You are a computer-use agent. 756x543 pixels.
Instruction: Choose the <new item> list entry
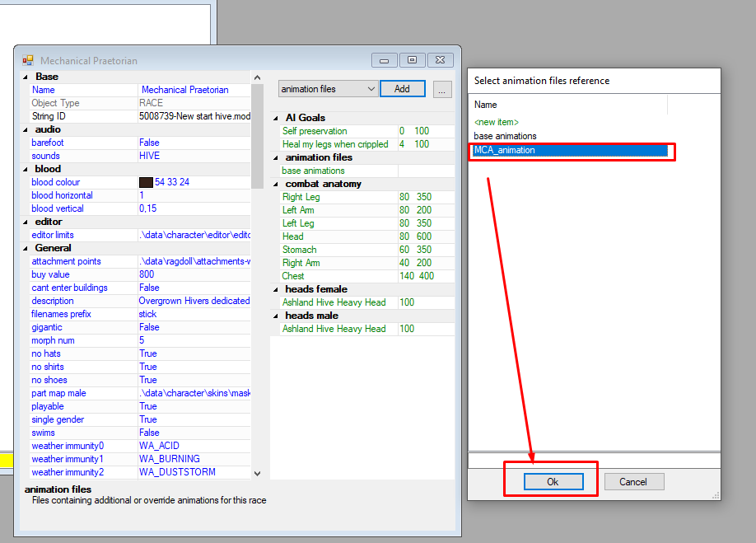496,122
